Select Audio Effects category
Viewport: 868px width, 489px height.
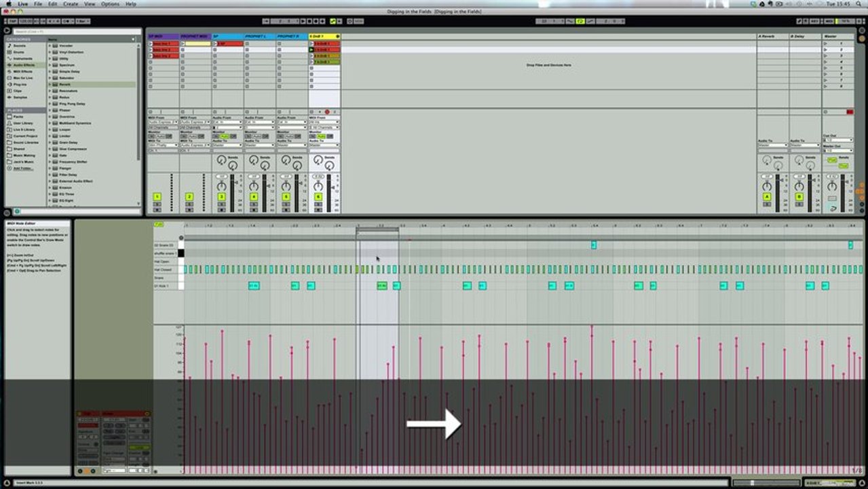pos(25,65)
